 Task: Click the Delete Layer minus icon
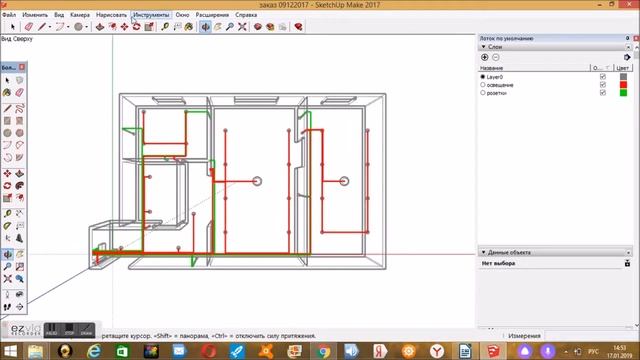pos(496,58)
